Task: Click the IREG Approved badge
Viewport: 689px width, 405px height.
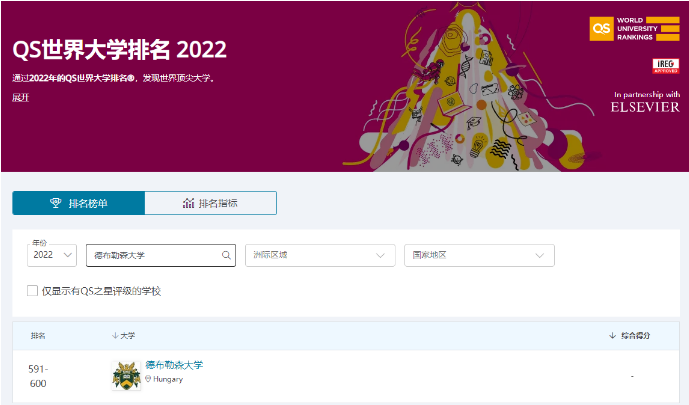Action: 665,66
